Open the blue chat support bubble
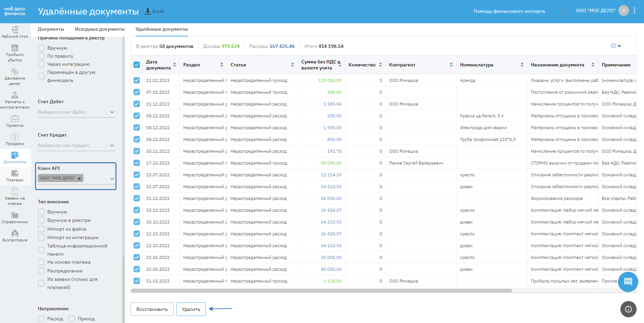Image resolution: width=644 pixels, height=323 pixels. click(x=628, y=282)
